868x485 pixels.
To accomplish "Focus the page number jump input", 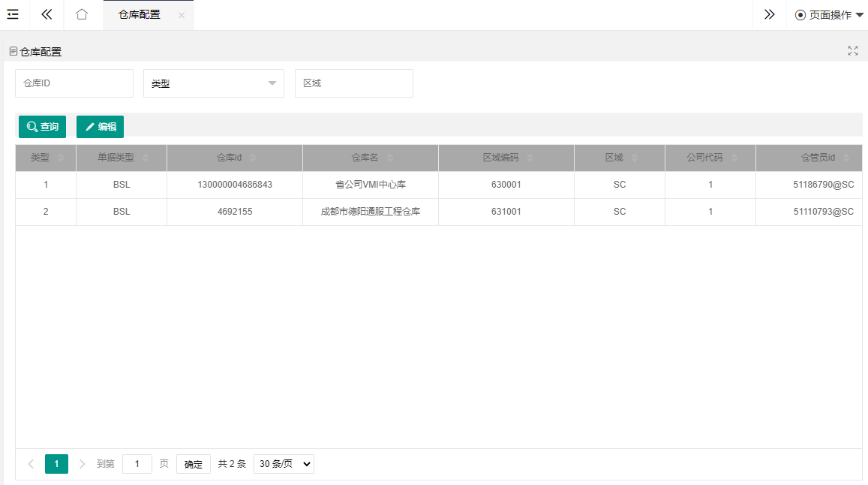I will (137, 464).
